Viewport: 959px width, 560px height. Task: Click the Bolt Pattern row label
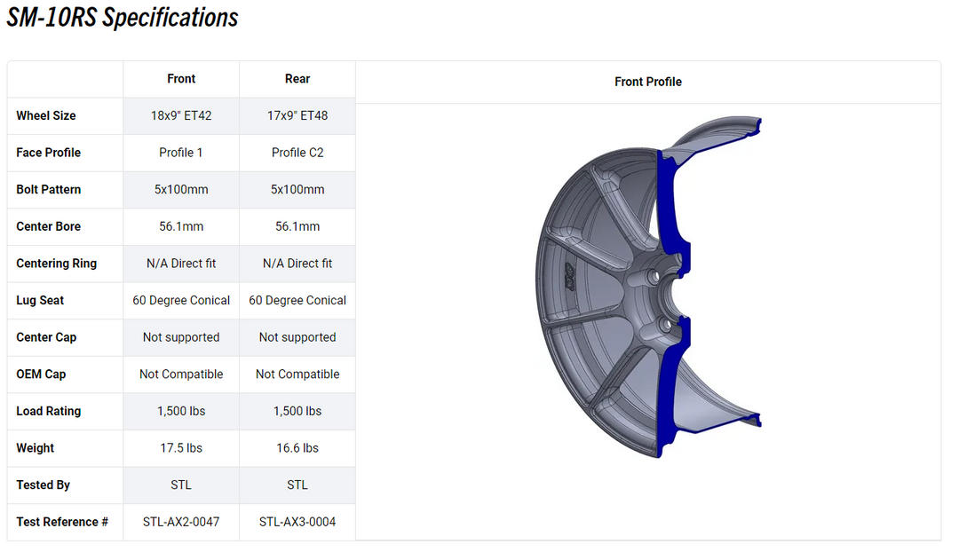pyautogui.click(x=48, y=190)
